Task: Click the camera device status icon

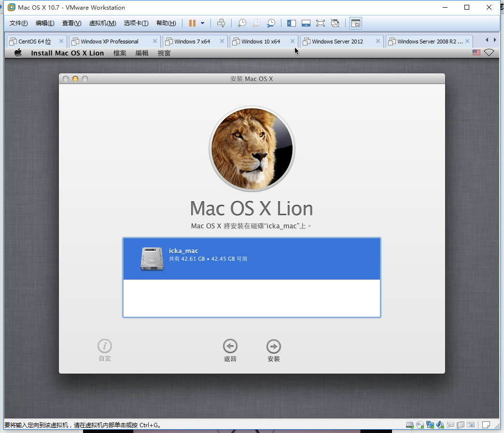Action: pos(471,425)
